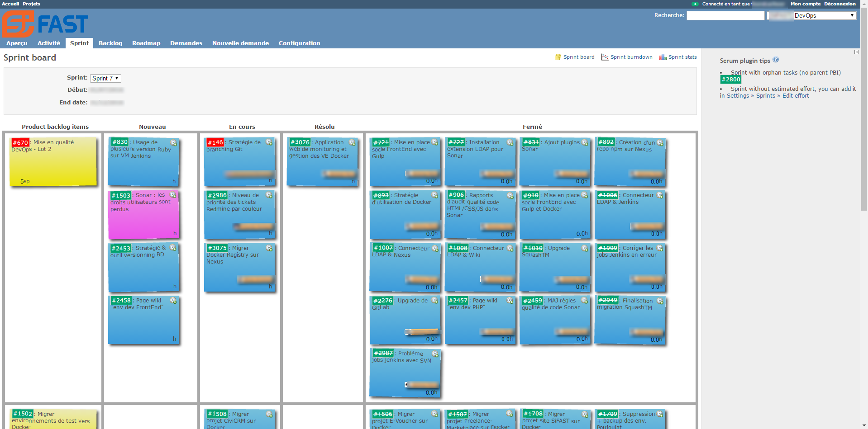Follow the Edit effort link
The width and height of the screenshot is (868, 429).
796,96
